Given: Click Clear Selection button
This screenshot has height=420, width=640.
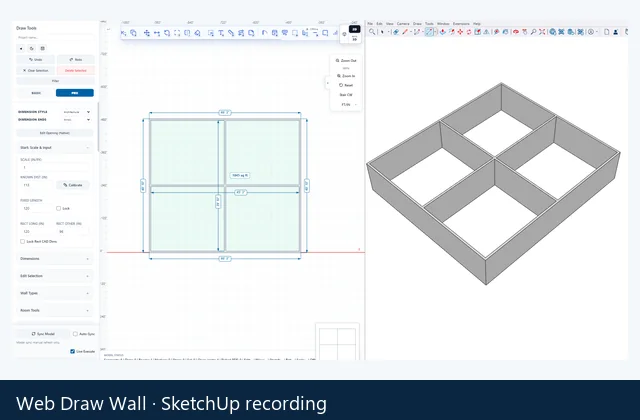Looking at the screenshot, I should tap(36, 70).
